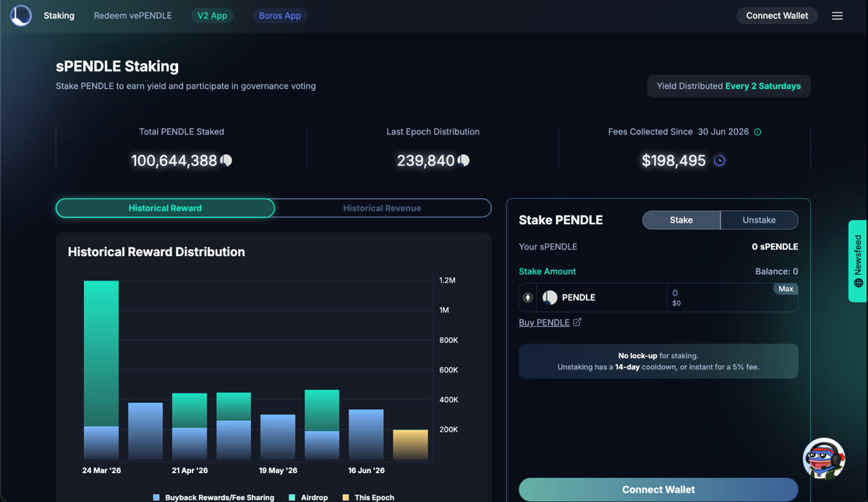Click the Pendle logo icon
The height and width of the screenshot is (502, 868).
tap(21, 15)
